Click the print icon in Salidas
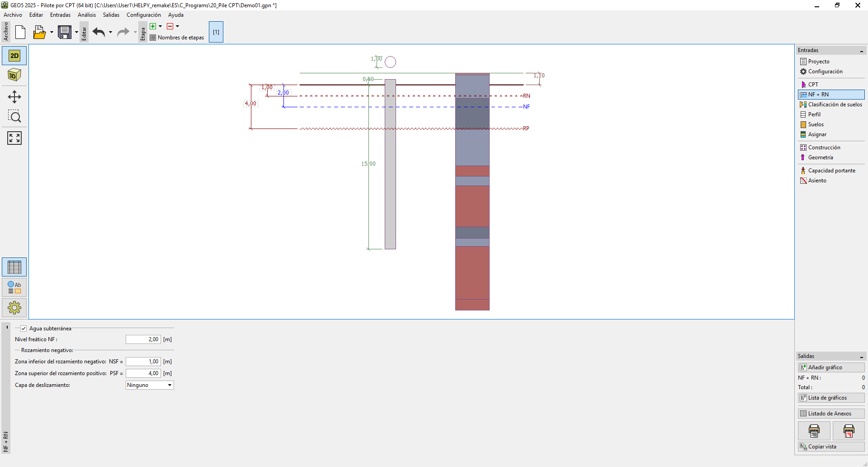The image size is (868, 467). coord(814,431)
